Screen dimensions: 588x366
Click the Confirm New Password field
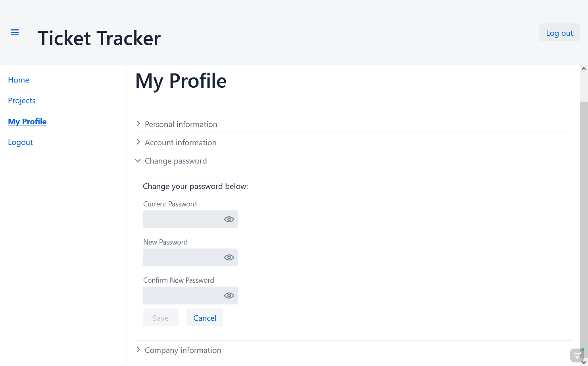pyautogui.click(x=183, y=296)
